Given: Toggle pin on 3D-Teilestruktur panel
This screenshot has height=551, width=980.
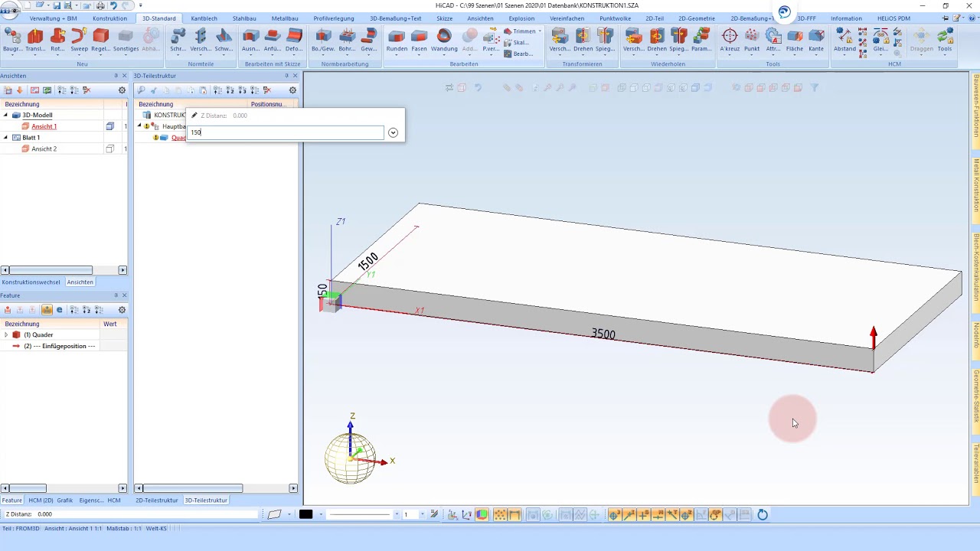Looking at the screenshot, I should point(286,76).
